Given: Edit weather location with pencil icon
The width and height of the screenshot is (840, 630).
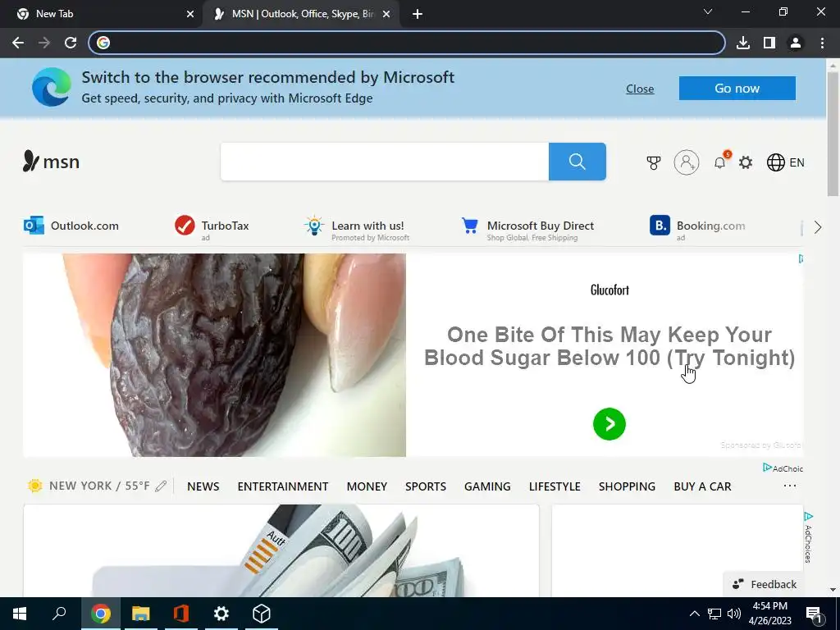Looking at the screenshot, I should [161, 486].
